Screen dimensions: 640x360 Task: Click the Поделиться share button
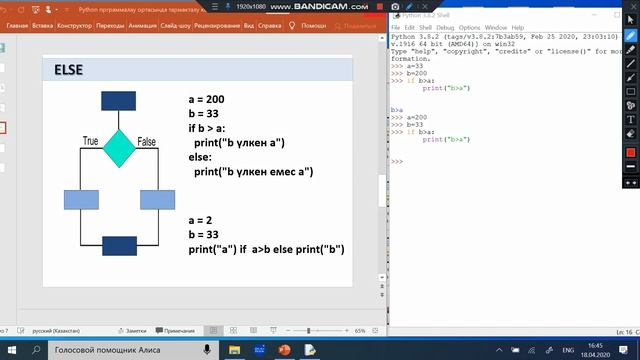(356, 26)
